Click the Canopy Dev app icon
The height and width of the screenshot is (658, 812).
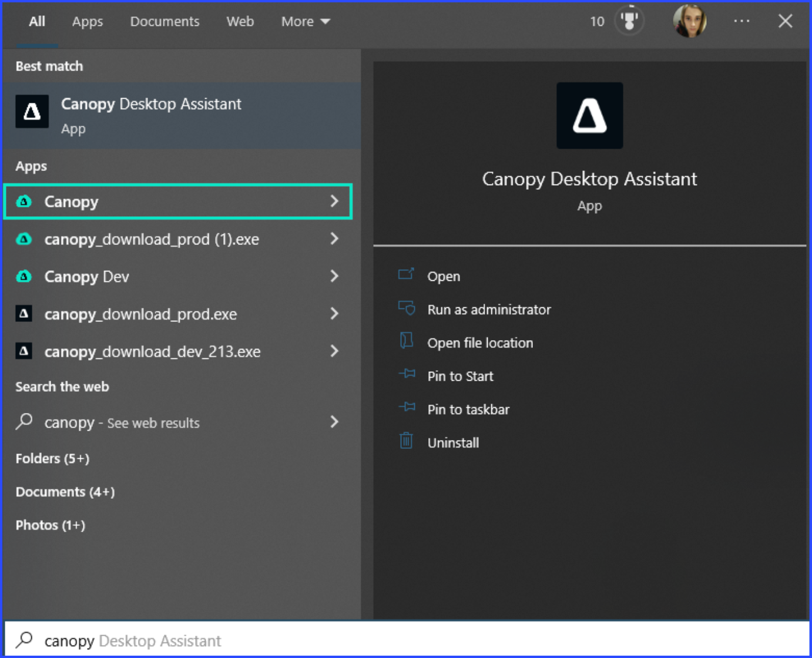[x=24, y=276]
